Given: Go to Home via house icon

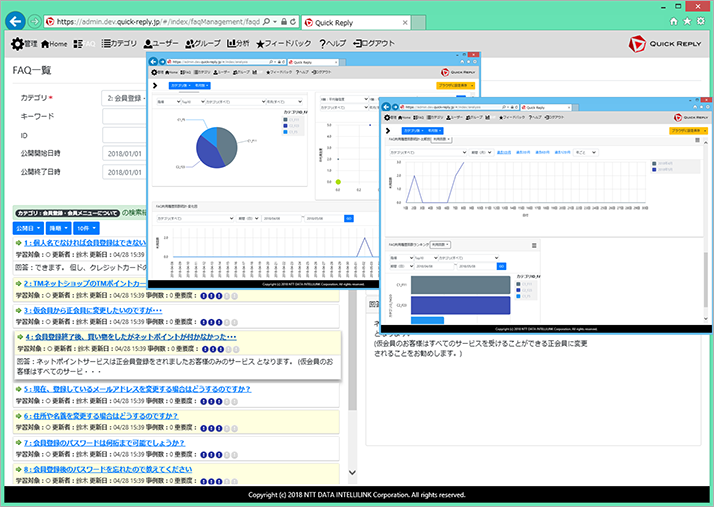Looking at the screenshot, I should (54, 44).
